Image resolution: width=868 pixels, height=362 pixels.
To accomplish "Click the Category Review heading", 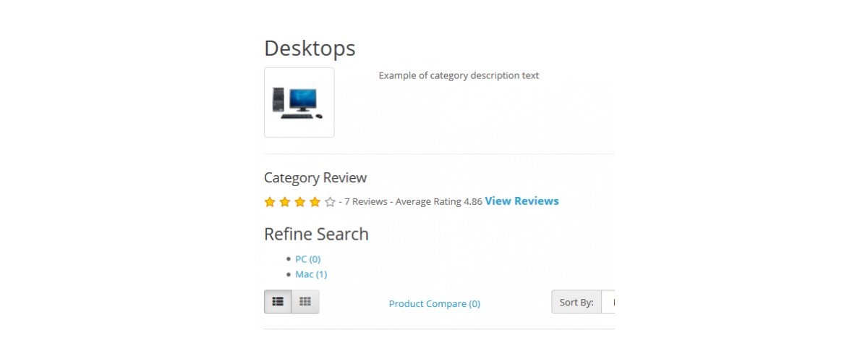I will [315, 177].
